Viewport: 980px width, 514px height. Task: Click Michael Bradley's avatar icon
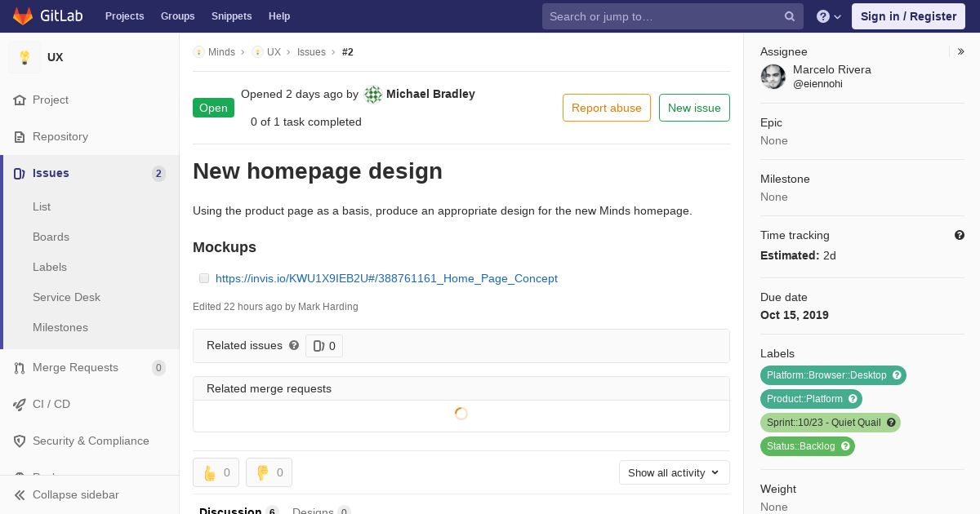(x=373, y=95)
